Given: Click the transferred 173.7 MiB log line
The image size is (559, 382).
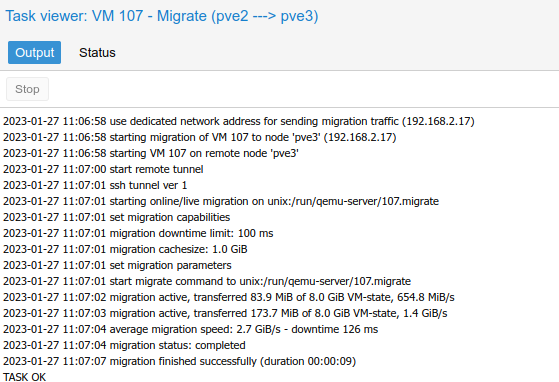Looking at the screenshot, I should (225, 314).
